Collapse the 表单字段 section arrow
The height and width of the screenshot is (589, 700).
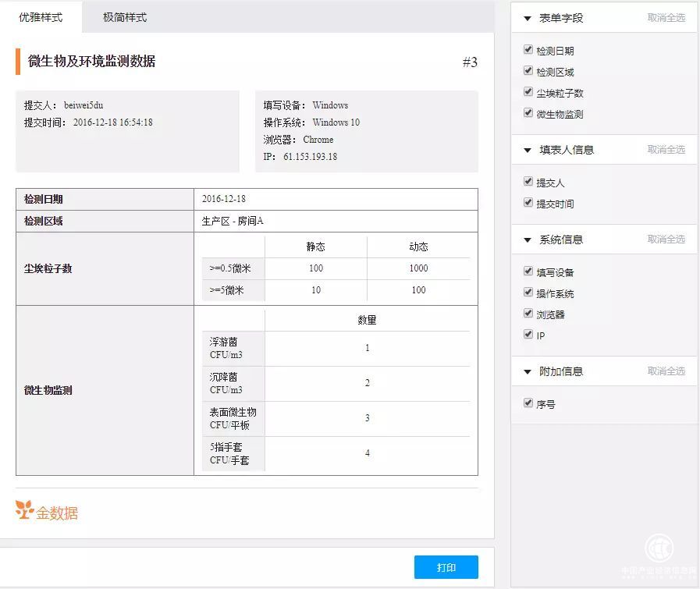(528, 18)
